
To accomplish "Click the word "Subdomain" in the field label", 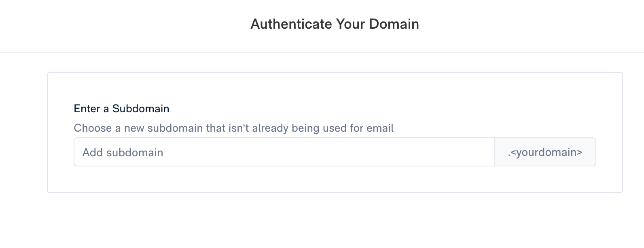I will 141,109.
